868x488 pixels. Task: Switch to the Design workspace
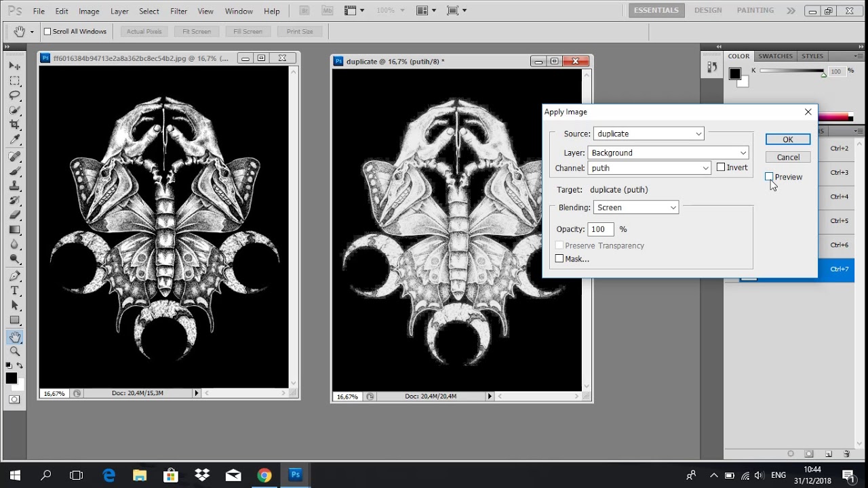click(x=708, y=10)
